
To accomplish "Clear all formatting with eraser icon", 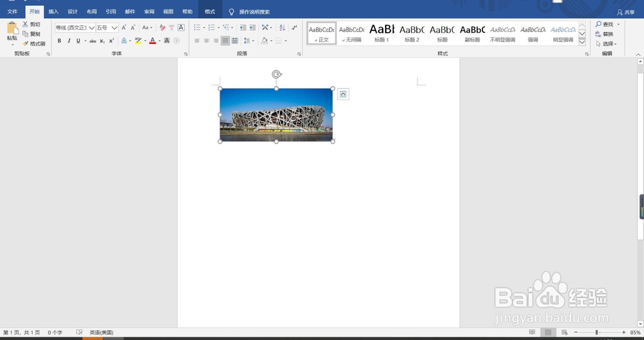I will 162,28.
